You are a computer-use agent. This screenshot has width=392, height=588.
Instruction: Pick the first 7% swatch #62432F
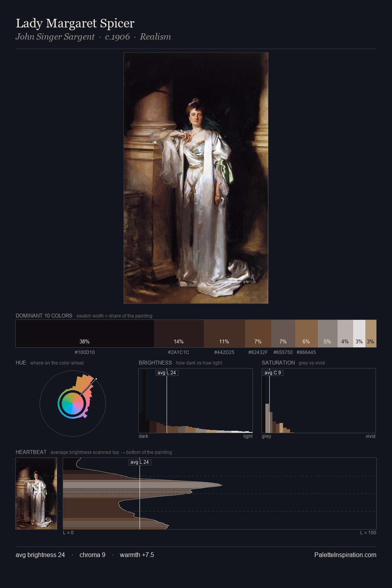coord(258,334)
